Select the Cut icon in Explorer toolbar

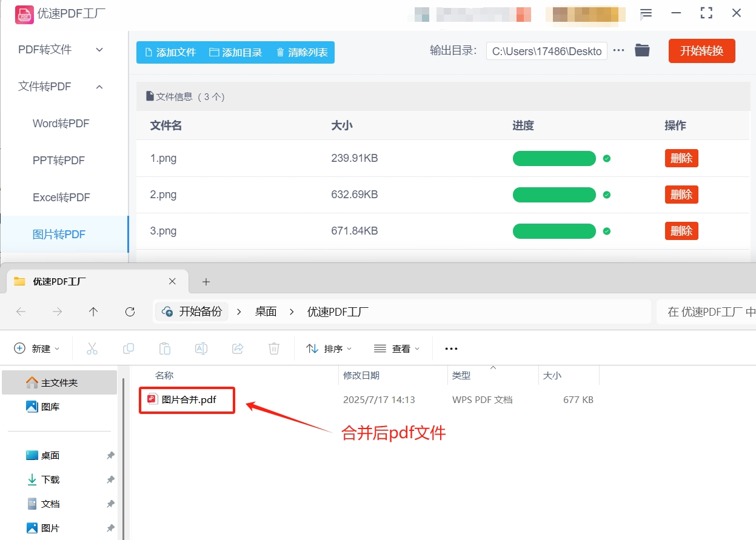(92, 348)
